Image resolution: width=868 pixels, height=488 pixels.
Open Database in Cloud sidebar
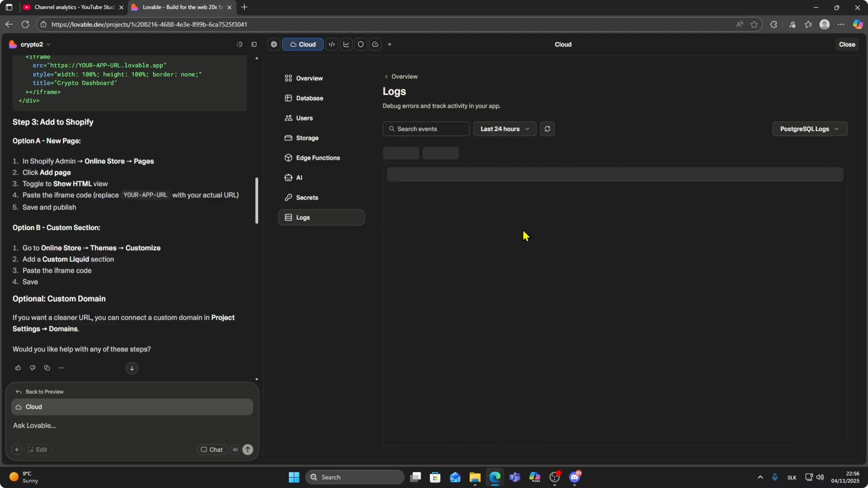321,98
